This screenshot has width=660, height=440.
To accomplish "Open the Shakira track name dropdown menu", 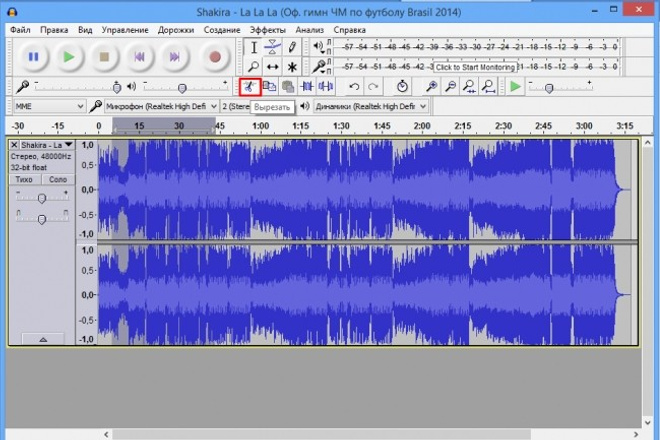I will click(47, 145).
